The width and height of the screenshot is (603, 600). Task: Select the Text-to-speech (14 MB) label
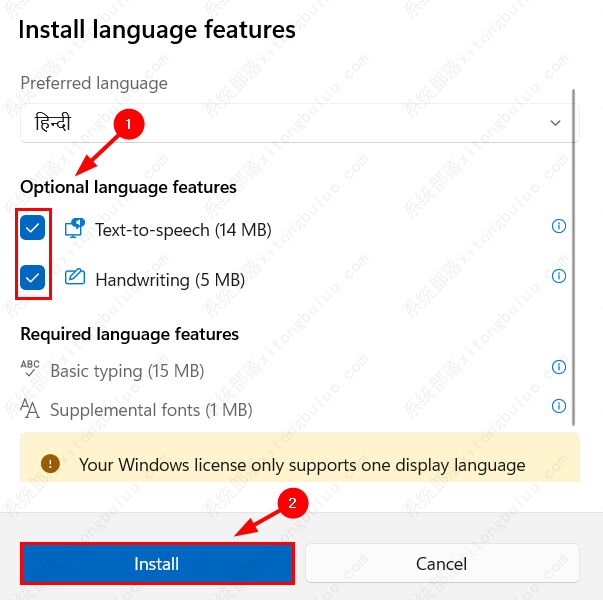183,230
